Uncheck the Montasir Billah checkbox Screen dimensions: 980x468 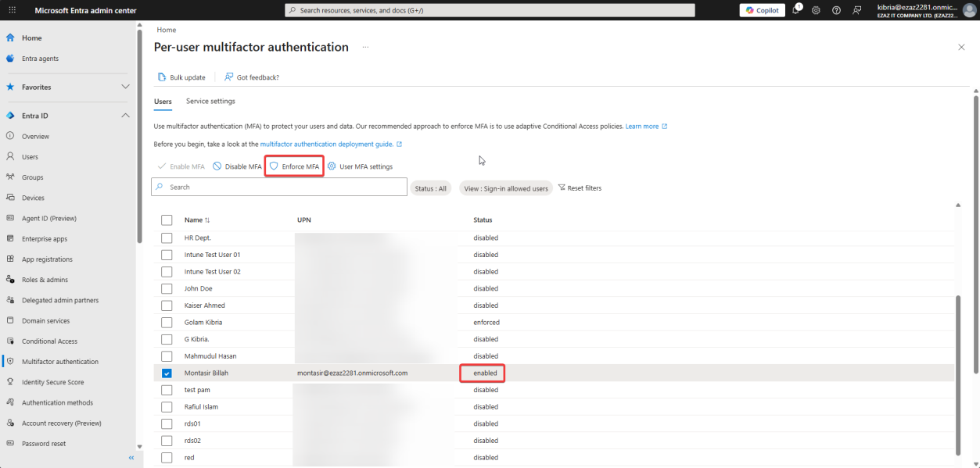pyautogui.click(x=167, y=373)
